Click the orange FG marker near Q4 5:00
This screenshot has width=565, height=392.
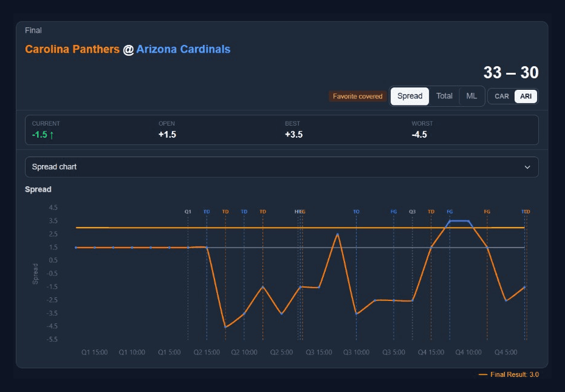tap(487, 212)
